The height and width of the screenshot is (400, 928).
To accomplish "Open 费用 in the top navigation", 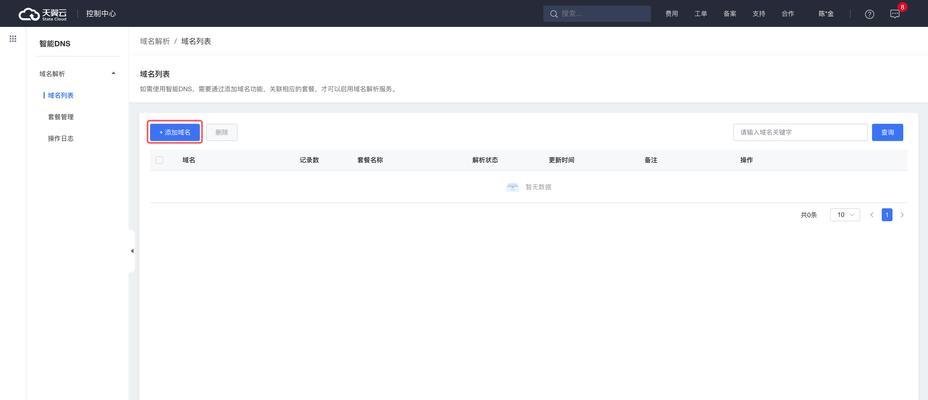I will pos(671,14).
